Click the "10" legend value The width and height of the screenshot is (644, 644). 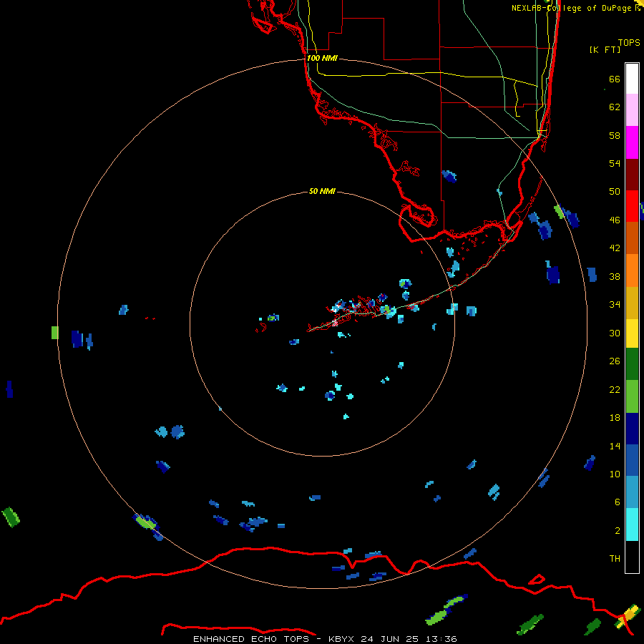pyautogui.click(x=615, y=474)
